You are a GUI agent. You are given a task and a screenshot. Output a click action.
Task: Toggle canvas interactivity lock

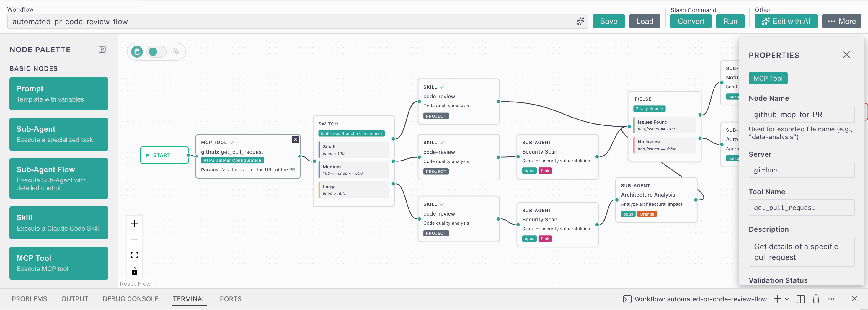tap(134, 271)
